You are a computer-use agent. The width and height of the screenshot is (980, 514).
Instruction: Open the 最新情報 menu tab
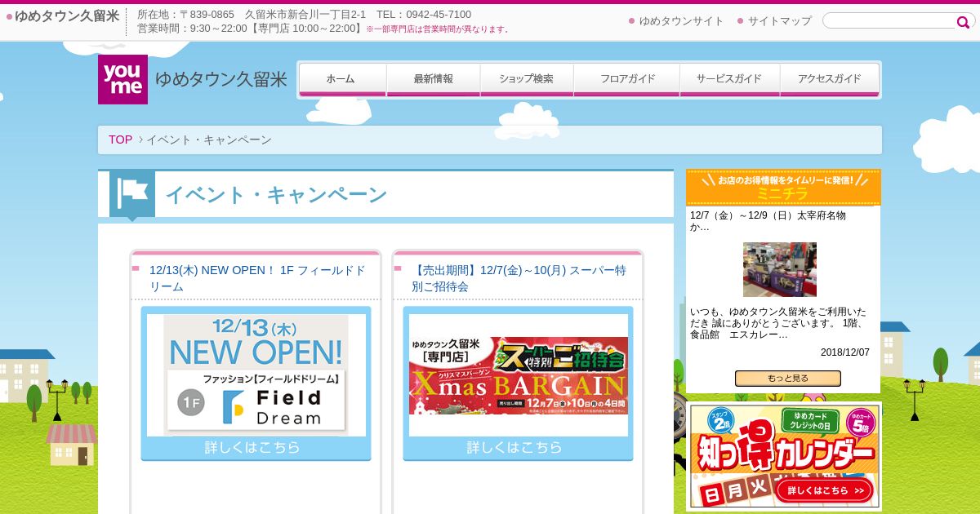click(433, 80)
